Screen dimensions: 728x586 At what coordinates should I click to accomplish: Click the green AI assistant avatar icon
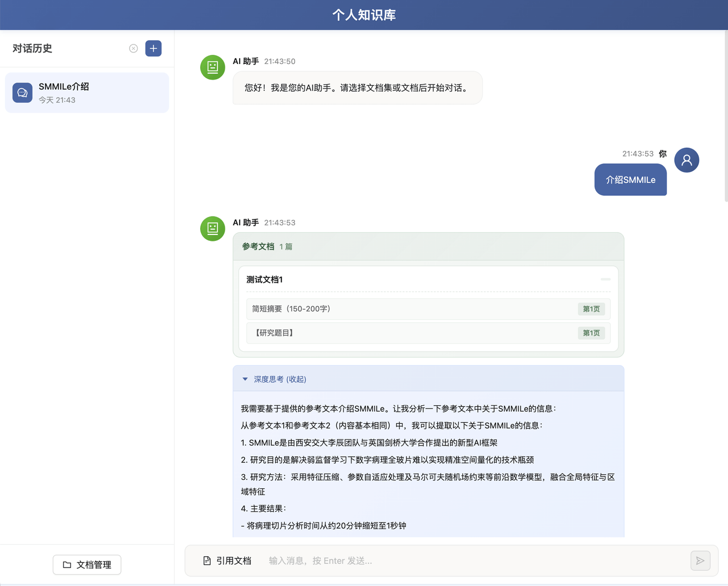(x=212, y=67)
